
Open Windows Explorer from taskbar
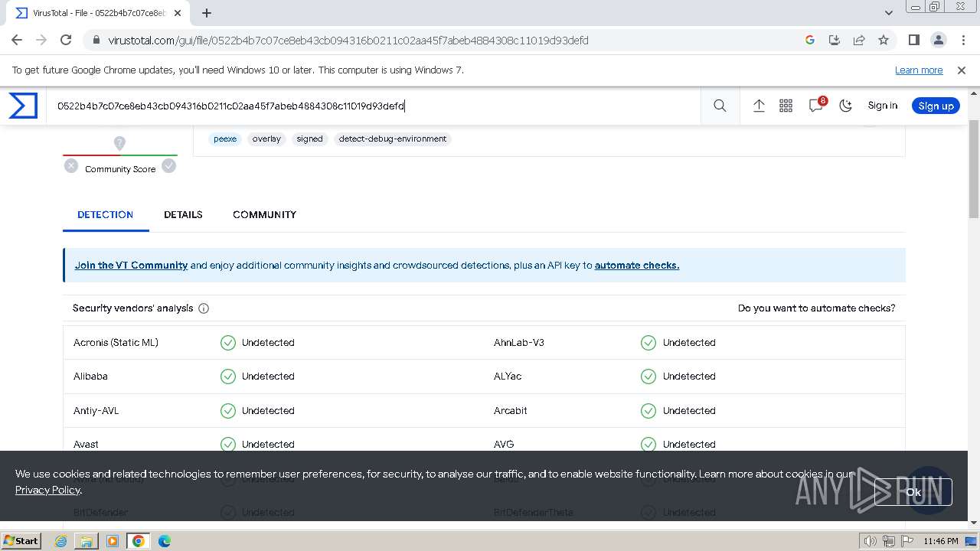(87, 541)
